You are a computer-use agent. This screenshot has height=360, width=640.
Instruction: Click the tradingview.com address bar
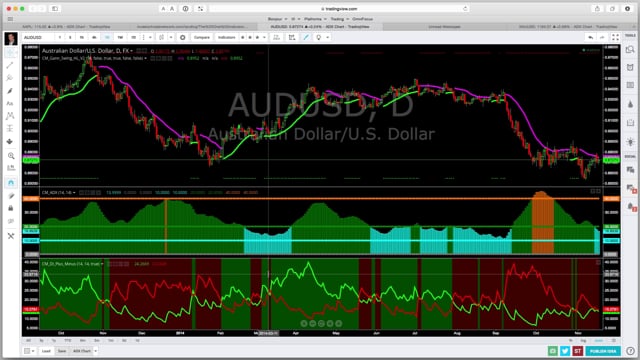pos(339,9)
